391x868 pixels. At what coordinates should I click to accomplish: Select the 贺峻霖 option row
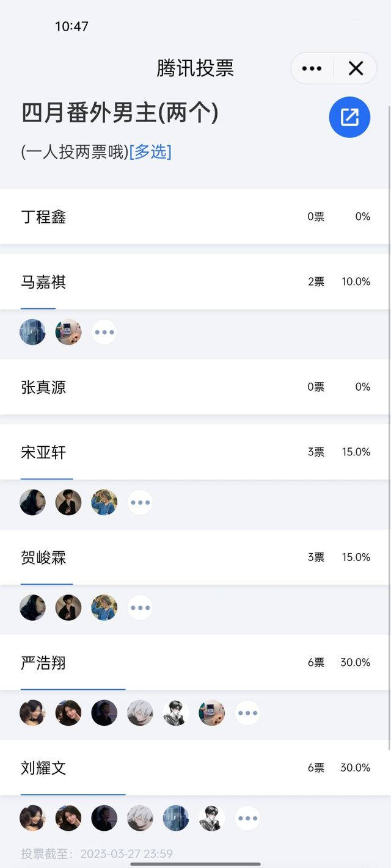tap(195, 557)
